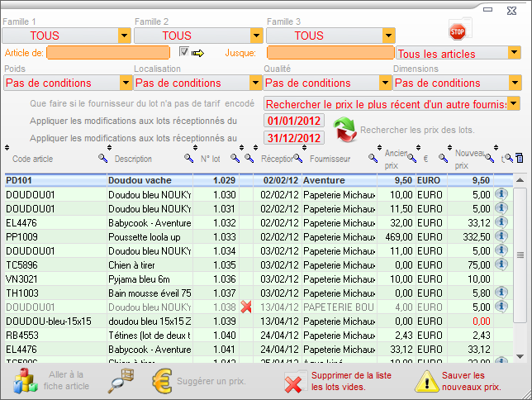This screenshot has width=532, height=400.
Task: Click the 01/01/2012 start date field
Action: click(x=293, y=121)
